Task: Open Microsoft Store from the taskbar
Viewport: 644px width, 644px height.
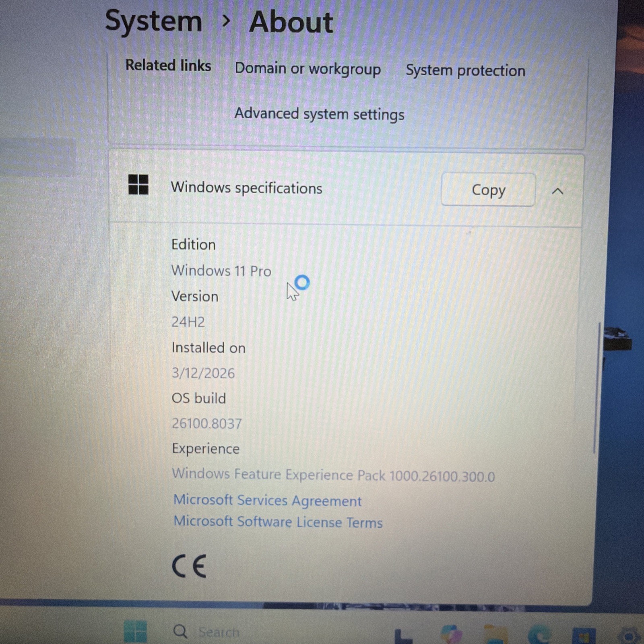Action: click(x=584, y=636)
